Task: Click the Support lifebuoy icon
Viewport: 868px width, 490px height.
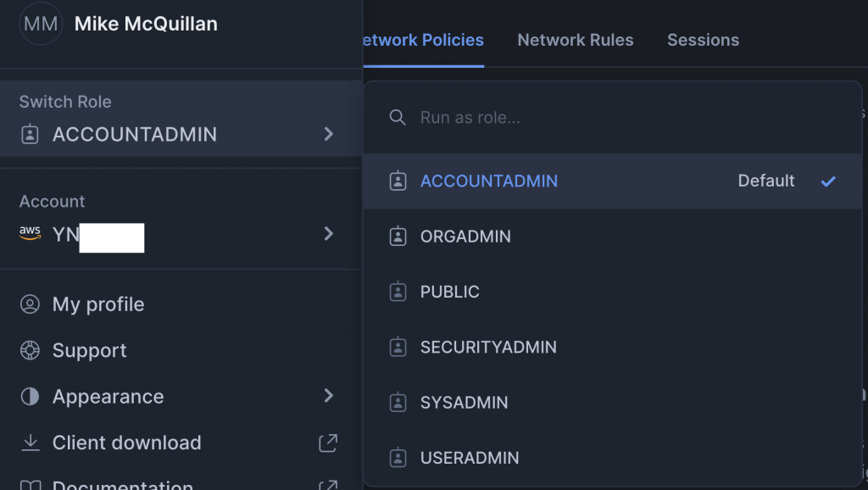Action: [x=31, y=350]
